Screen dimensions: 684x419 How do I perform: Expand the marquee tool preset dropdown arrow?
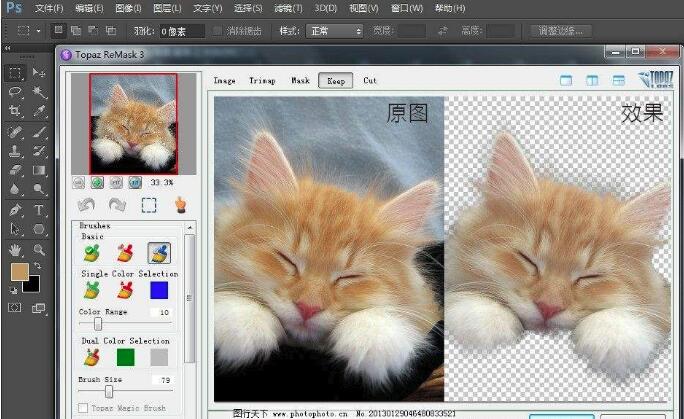tap(37, 31)
